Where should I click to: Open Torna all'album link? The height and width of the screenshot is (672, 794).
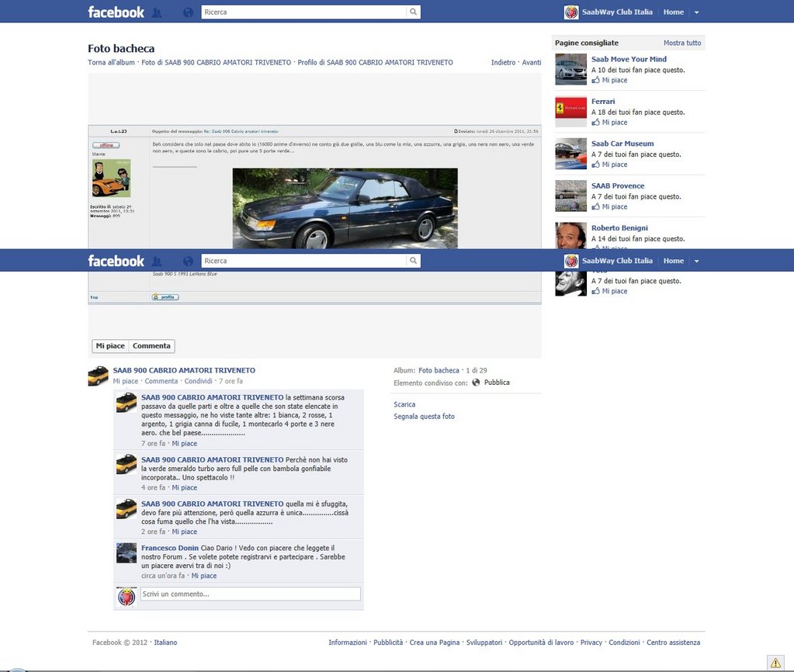click(112, 62)
